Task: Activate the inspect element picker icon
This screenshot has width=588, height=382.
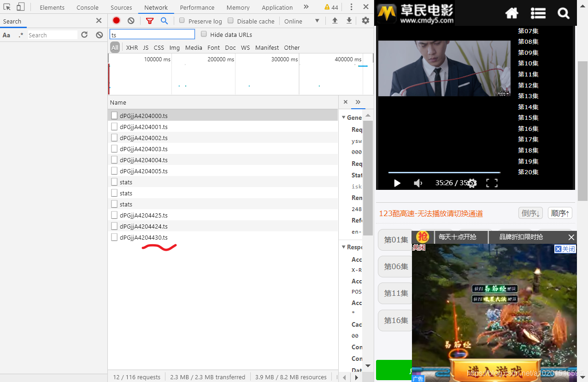Action: pyautogui.click(x=7, y=7)
